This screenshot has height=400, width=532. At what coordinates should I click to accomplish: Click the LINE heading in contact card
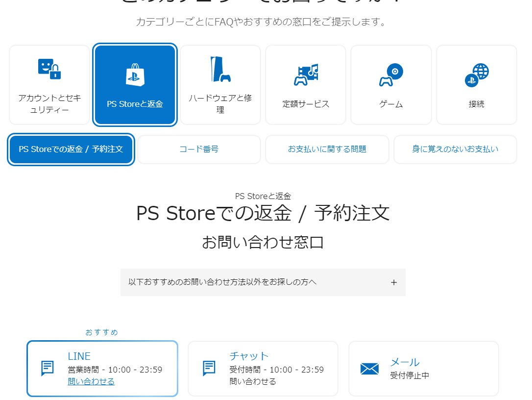point(79,356)
